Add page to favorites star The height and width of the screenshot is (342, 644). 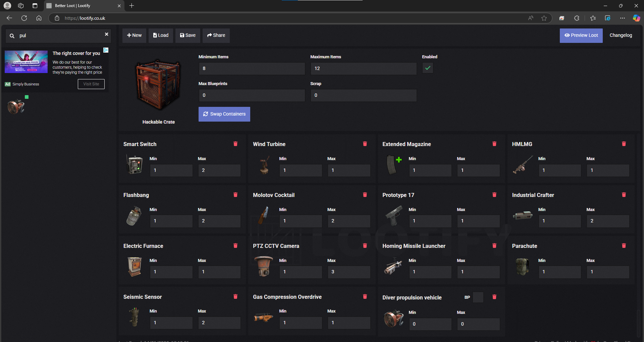[x=544, y=18]
